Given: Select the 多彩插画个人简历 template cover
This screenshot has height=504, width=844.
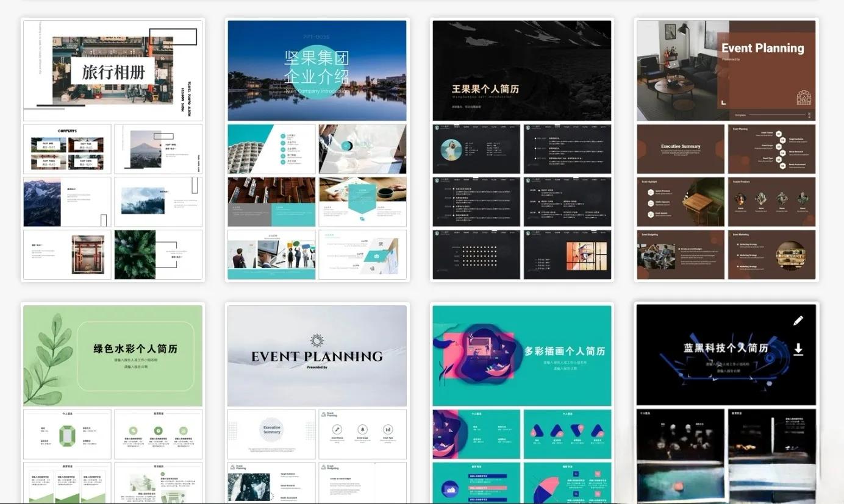Looking at the screenshot, I should click(x=522, y=355).
